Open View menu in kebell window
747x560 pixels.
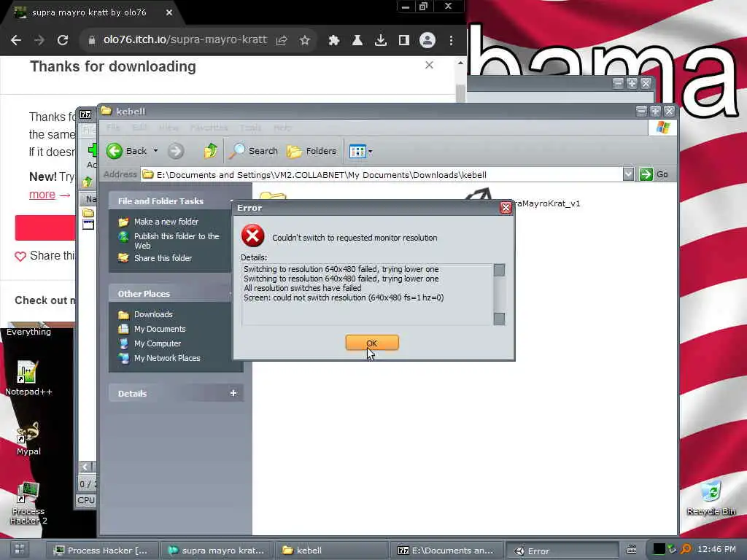(x=169, y=127)
